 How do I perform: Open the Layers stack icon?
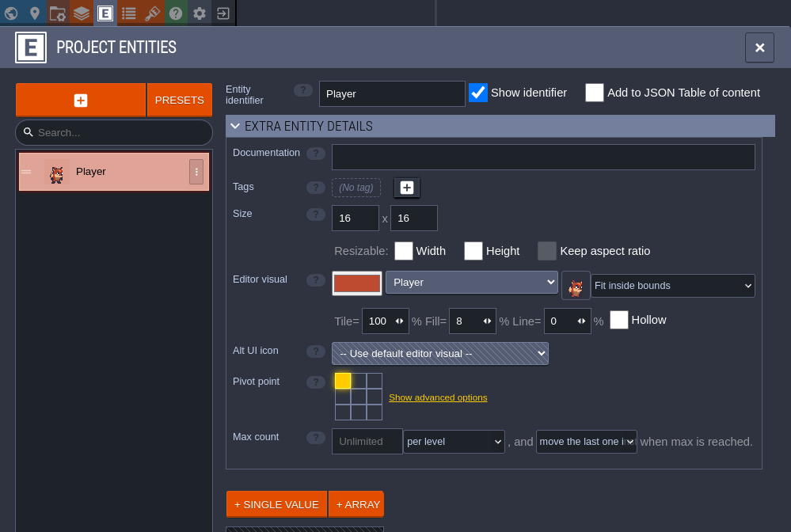[82, 13]
